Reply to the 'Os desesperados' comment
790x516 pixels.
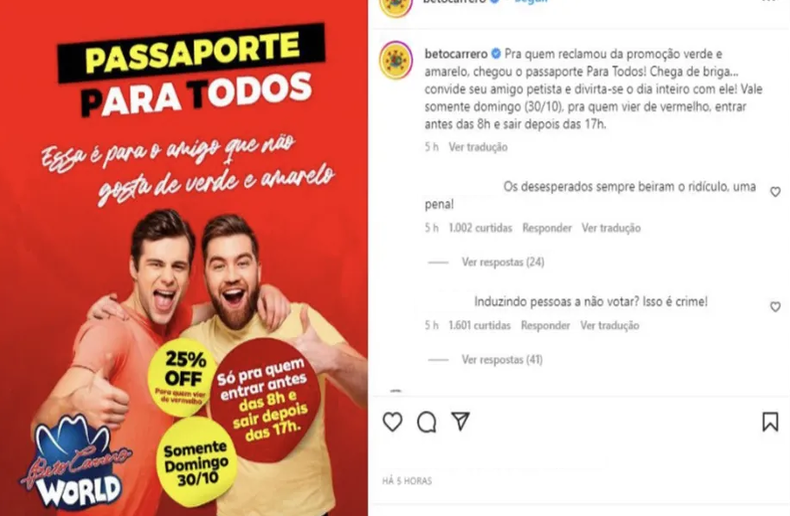click(547, 228)
